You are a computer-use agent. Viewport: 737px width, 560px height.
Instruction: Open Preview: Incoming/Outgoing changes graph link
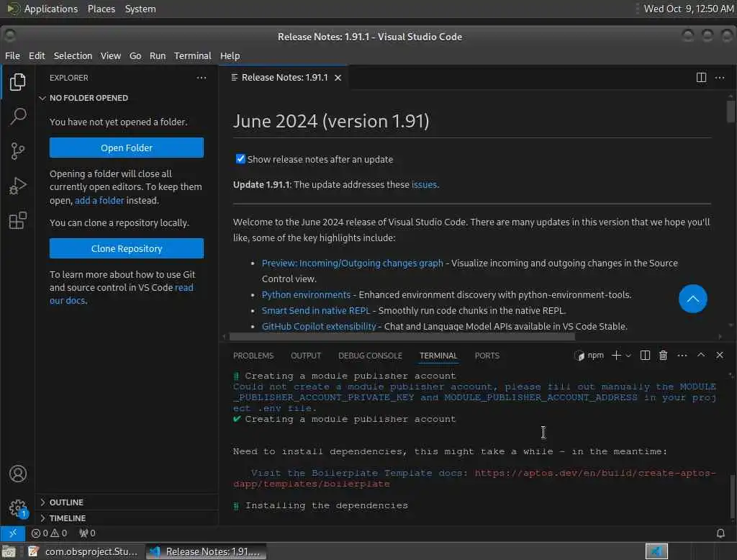(x=352, y=263)
